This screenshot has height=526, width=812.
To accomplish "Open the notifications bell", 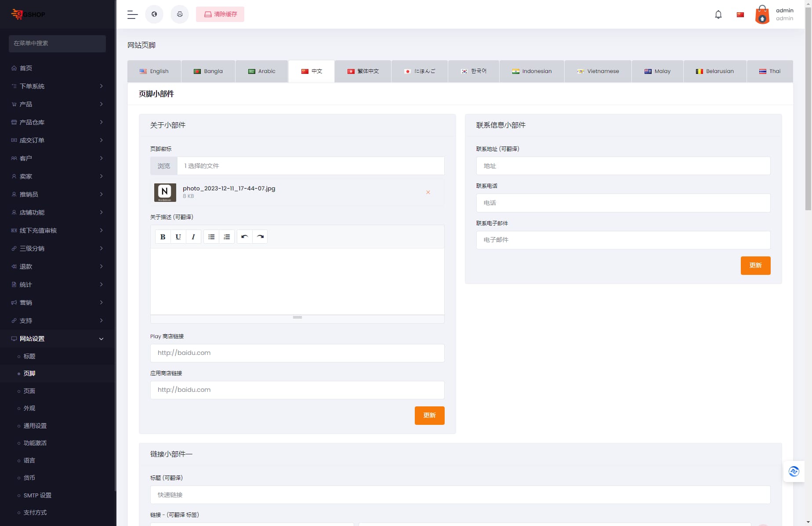I will 718,15.
